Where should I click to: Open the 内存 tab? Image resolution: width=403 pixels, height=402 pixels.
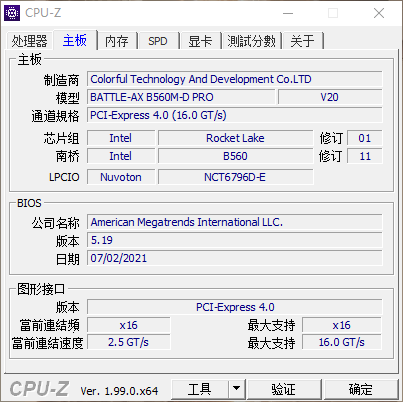pos(117,41)
